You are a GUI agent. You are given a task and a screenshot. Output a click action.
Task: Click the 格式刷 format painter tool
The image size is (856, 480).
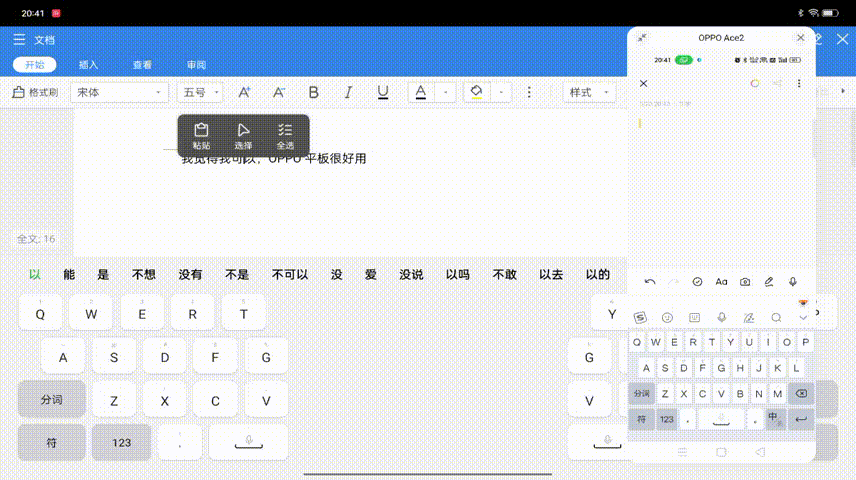coord(35,92)
